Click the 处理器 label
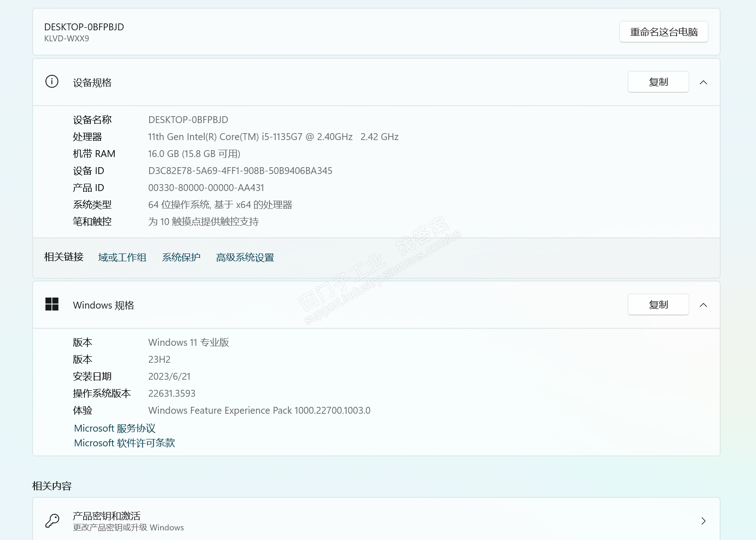The image size is (756, 540). pos(88,137)
